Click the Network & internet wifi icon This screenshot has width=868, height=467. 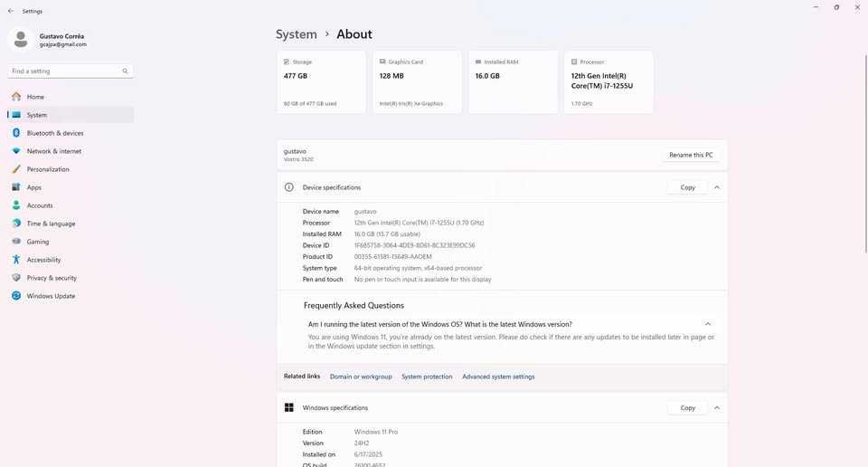coord(16,150)
